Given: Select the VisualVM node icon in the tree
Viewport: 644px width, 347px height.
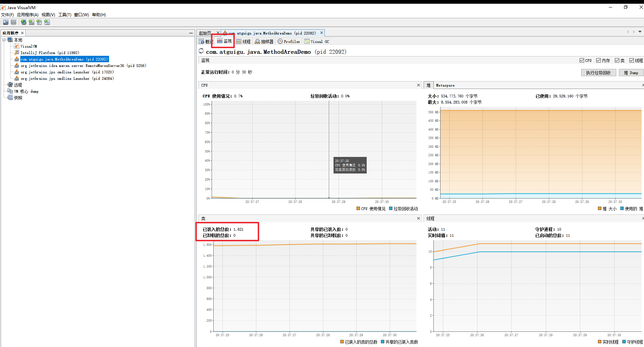Looking at the screenshot, I should [17, 46].
